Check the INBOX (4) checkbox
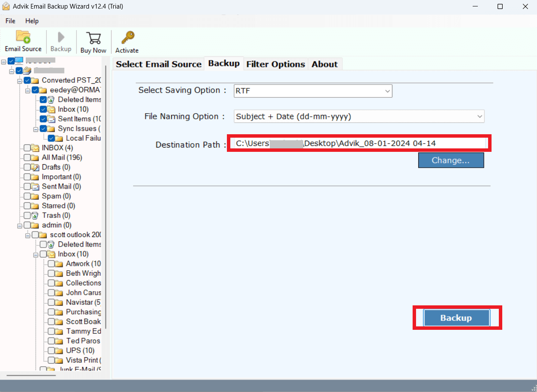This screenshot has width=537, height=392. click(x=27, y=148)
